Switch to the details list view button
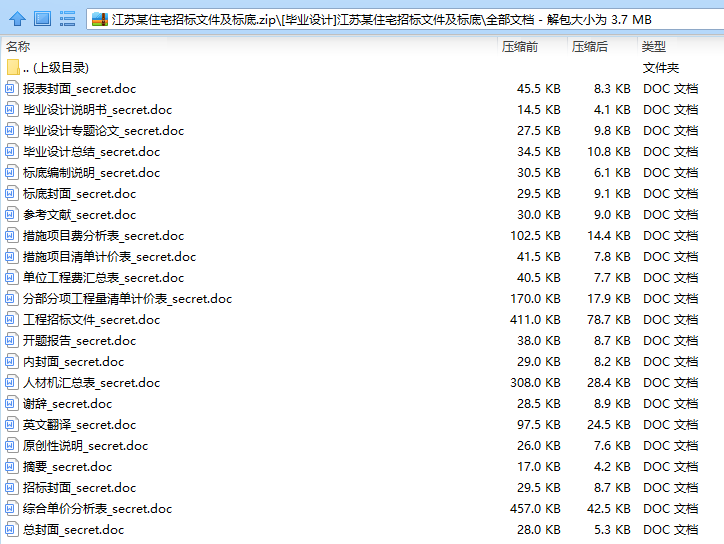This screenshot has width=724, height=544. click(67, 19)
